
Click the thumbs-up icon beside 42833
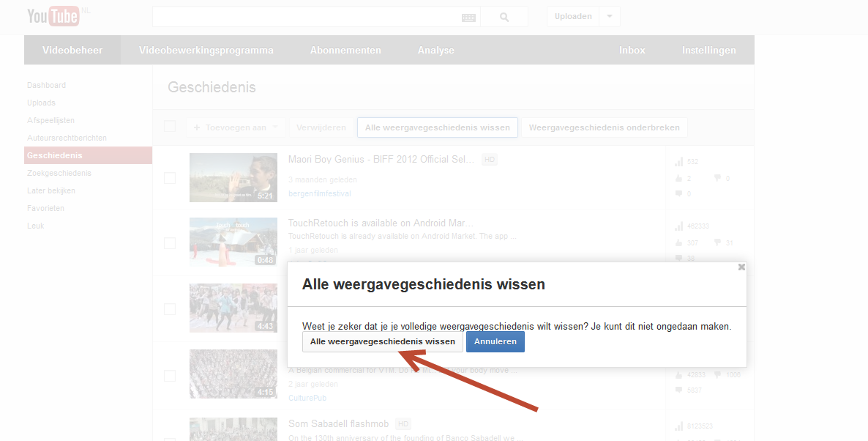pos(678,375)
